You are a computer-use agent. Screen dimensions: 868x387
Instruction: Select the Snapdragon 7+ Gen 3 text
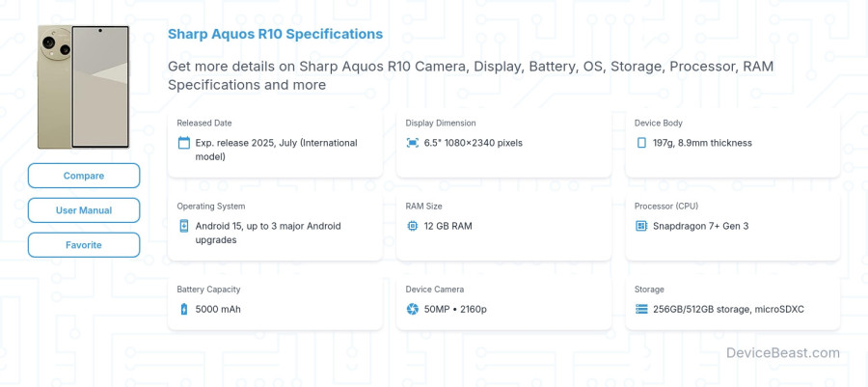[x=700, y=226]
